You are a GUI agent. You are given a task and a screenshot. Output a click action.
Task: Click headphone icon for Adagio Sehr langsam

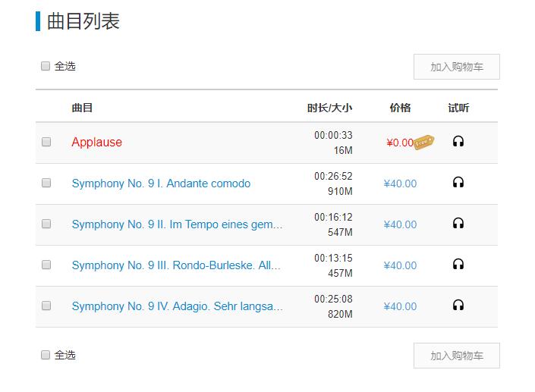click(458, 305)
